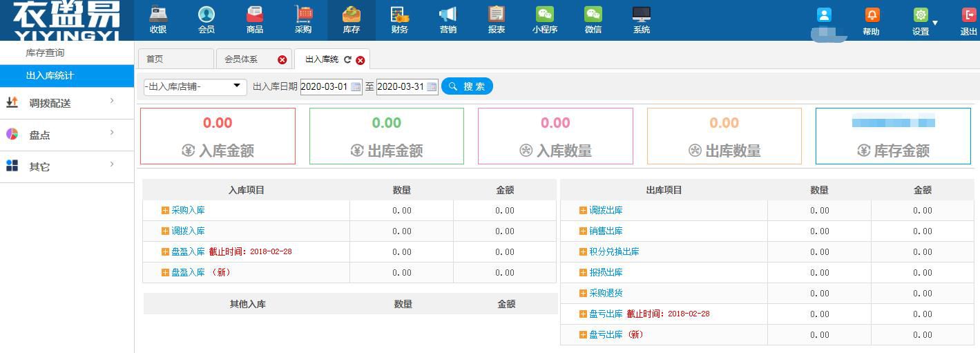Select 库存查询 in the sidebar

coord(45,53)
